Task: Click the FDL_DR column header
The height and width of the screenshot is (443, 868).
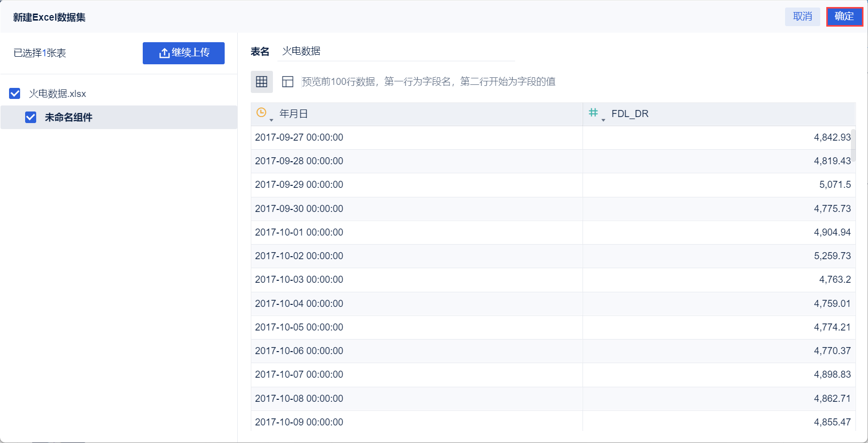Action: click(x=719, y=114)
